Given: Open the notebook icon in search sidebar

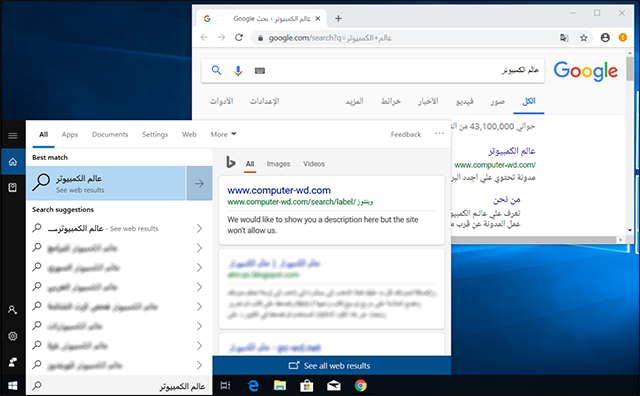Looking at the screenshot, I should click(x=13, y=187).
